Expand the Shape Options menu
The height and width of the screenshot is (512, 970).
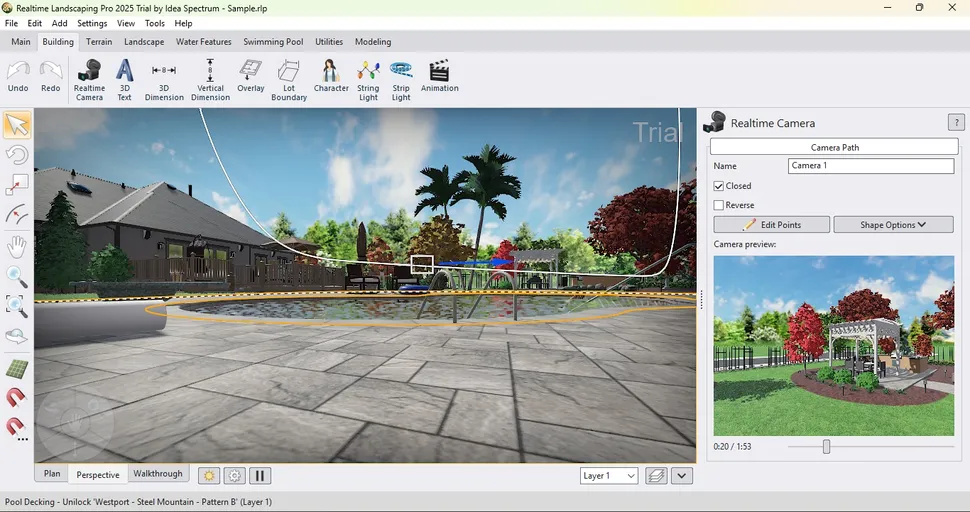893,225
